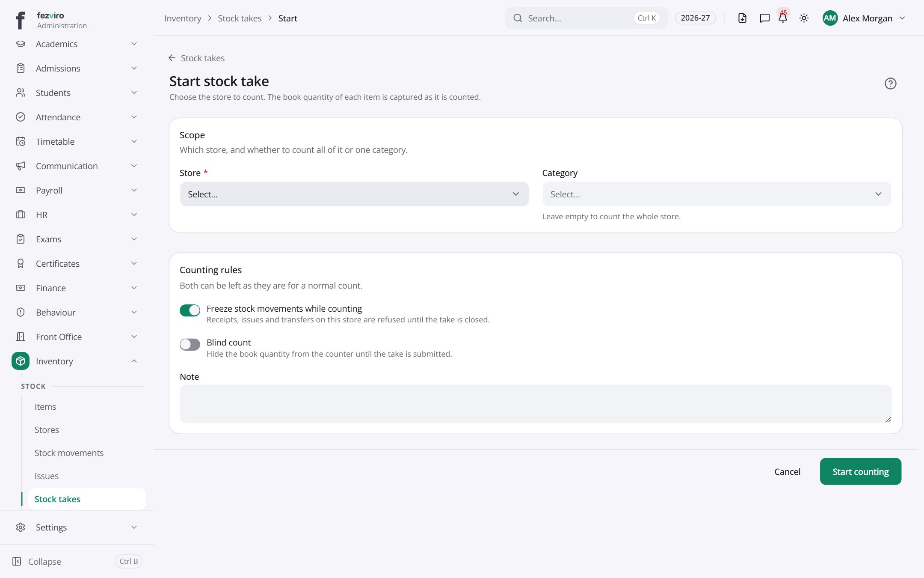Open the Store select dropdown
The width and height of the screenshot is (924, 578).
click(x=354, y=194)
